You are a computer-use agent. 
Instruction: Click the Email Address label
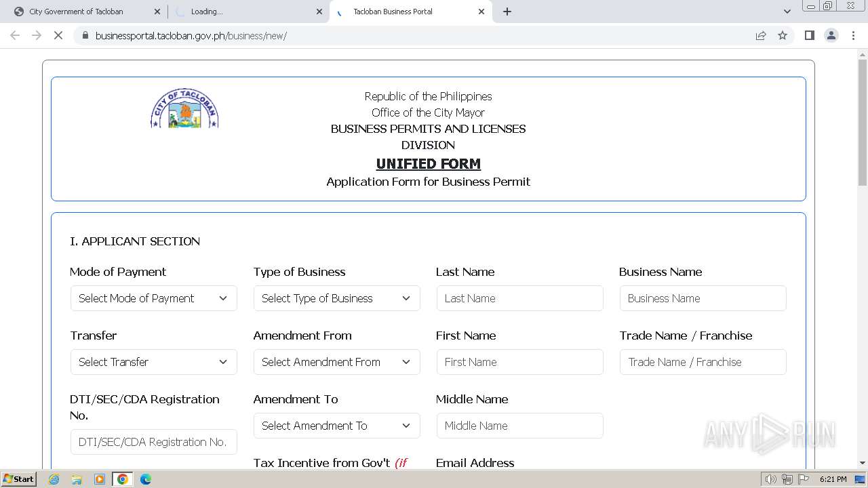475,463
